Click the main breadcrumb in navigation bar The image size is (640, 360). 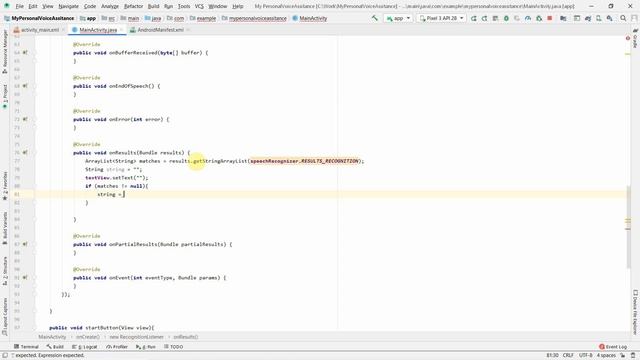point(130,18)
